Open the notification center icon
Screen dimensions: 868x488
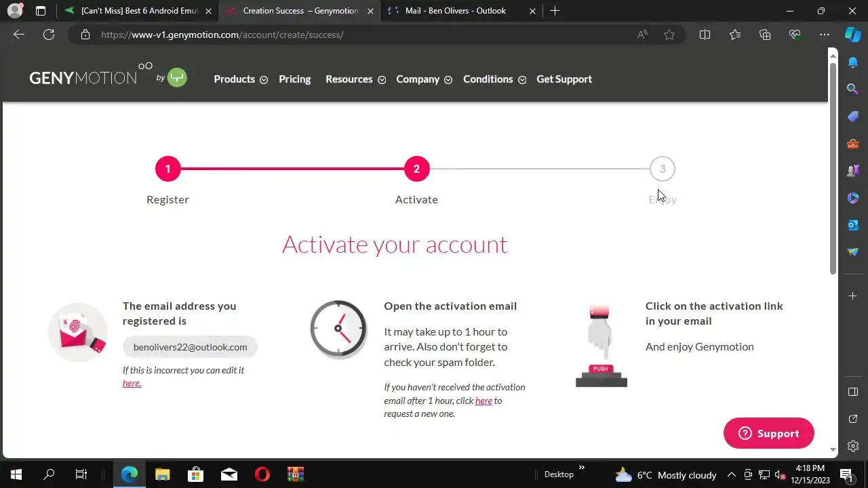click(846, 474)
